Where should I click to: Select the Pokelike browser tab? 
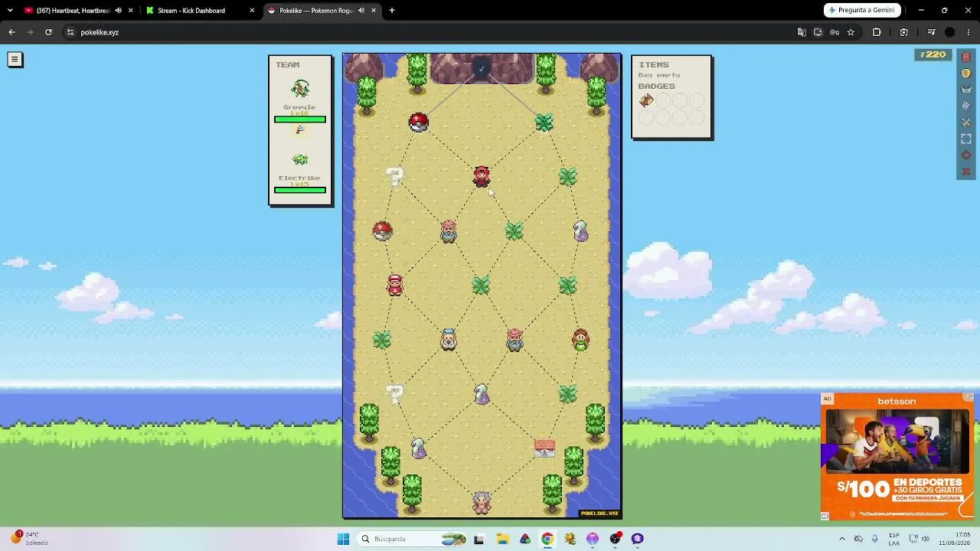click(322, 11)
